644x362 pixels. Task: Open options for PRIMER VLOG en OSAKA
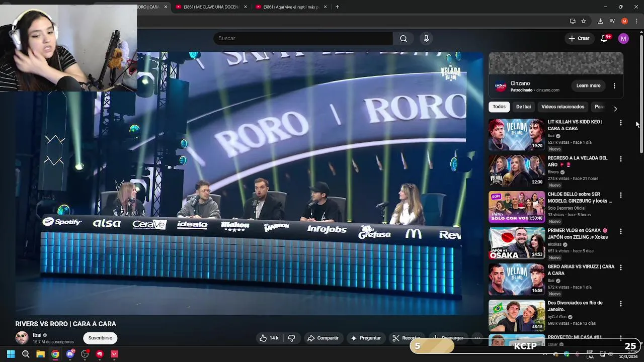[620, 231]
